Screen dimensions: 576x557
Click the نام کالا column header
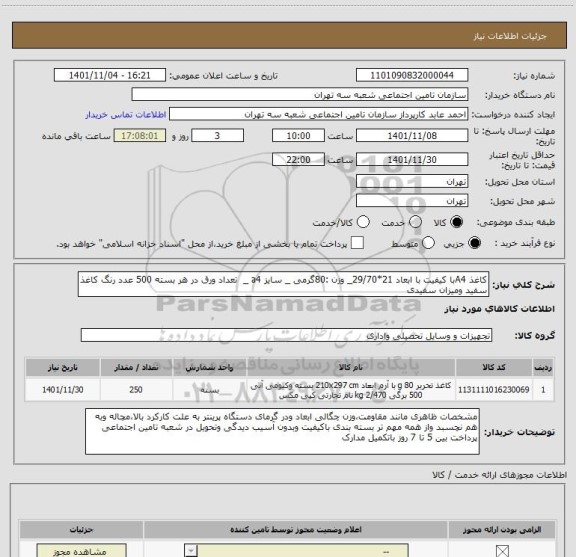click(x=351, y=367)
